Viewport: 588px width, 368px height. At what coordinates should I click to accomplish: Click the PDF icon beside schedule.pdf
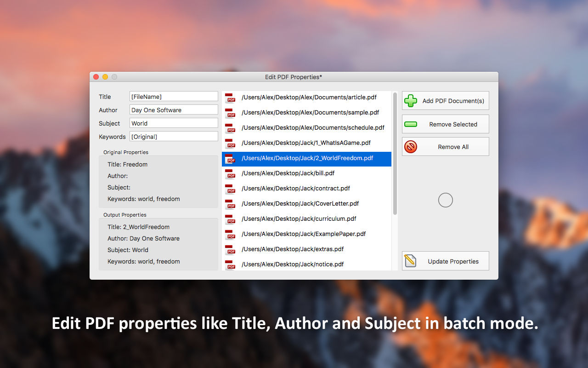coord(230,128)
